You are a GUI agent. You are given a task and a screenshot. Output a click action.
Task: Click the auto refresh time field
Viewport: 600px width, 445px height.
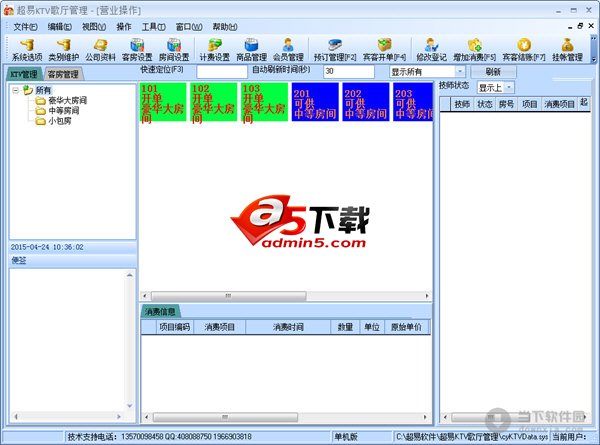(349, 72)
